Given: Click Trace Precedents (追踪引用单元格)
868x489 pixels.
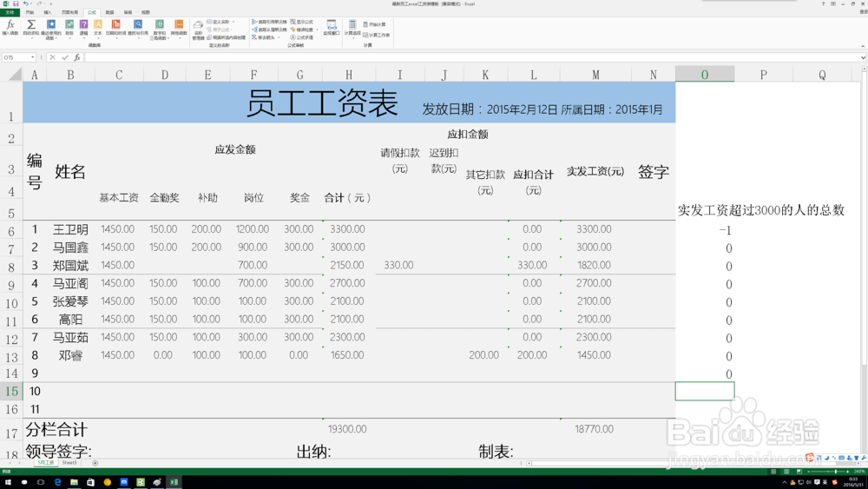Looking at the screenshot, I should [270, 23].
